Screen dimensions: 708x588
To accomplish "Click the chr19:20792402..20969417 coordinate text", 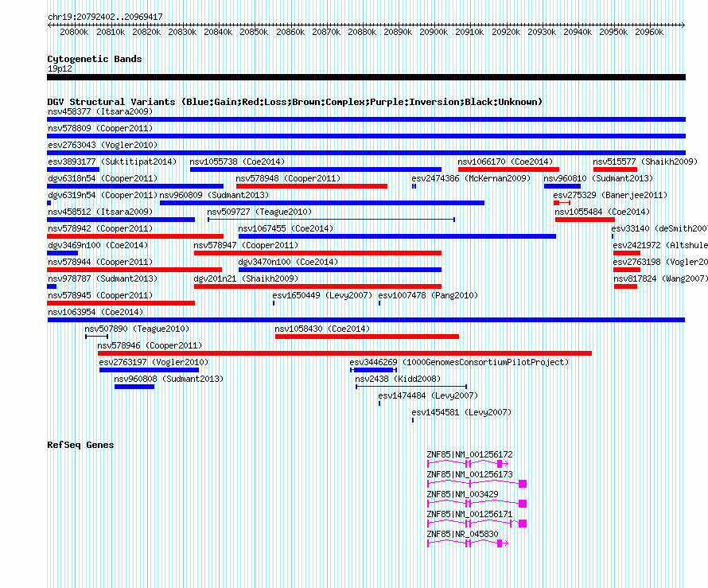I will point(105,18).
